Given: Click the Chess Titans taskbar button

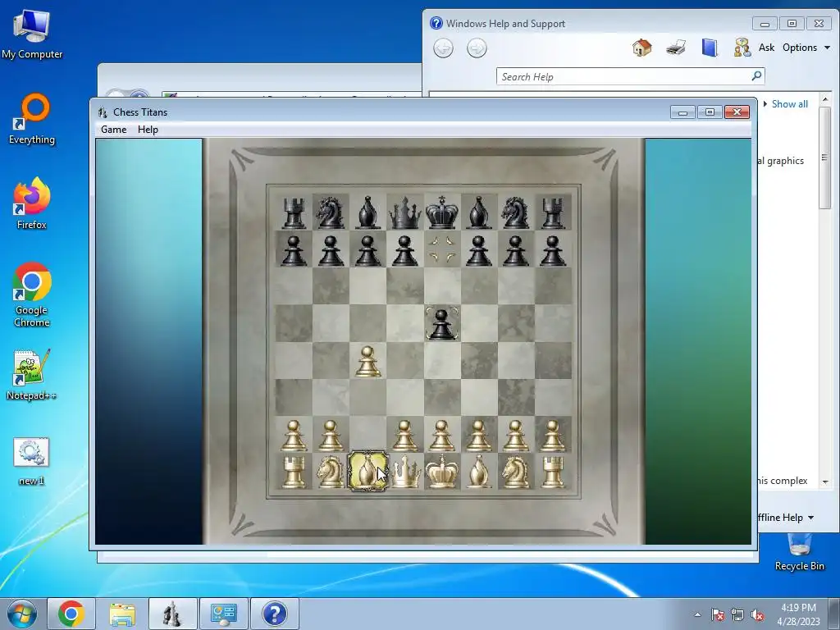Looking at the screenshot, I should coord(172,614).
